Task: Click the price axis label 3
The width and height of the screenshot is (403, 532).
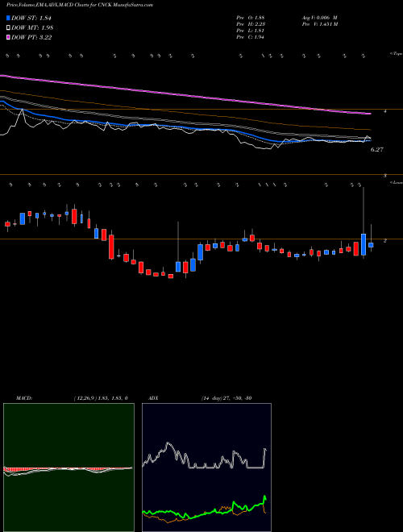Action: click(x=385, y=176)
